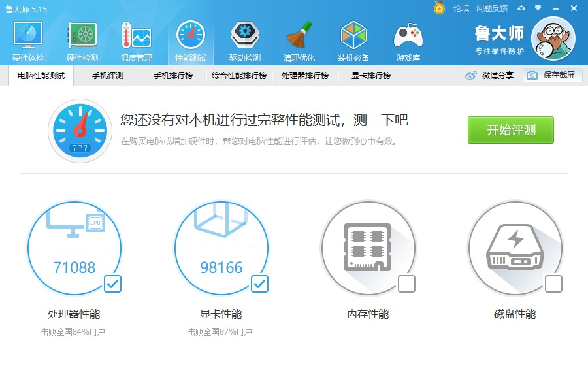This screenshot has height=392, width=588.
Task: Click the green 开始评测 button
Action: point(511,130)
